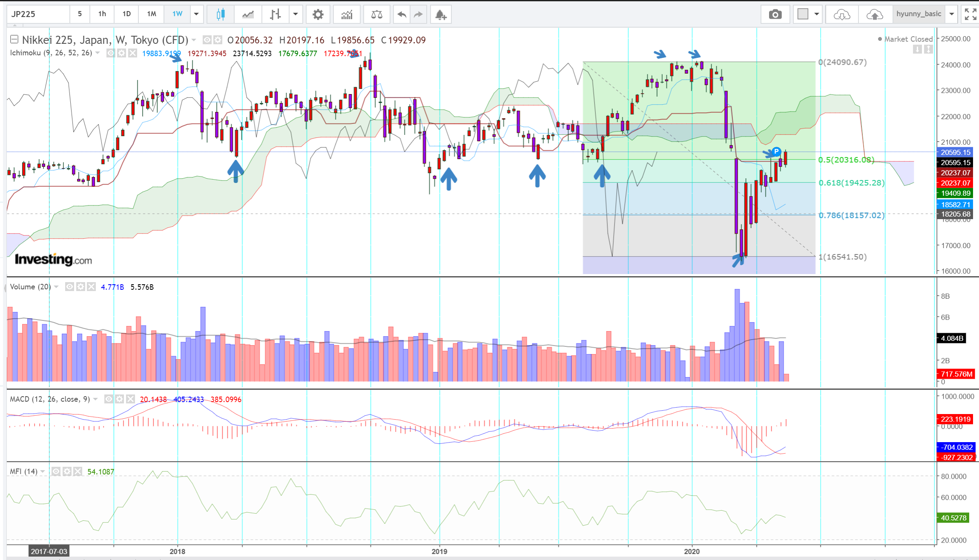Collapse the Nikkei 225 legend box
This screenshot has height=560, width=979.
coord(14,40)
